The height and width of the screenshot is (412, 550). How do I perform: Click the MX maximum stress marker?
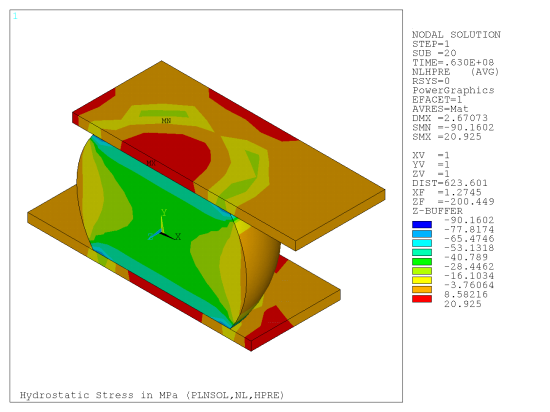(151, 163)
